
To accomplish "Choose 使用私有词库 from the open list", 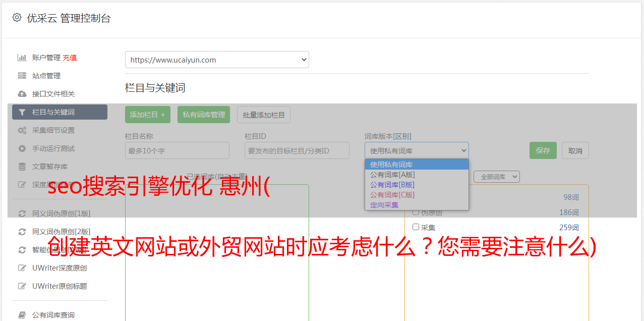I will pos(417,165).
